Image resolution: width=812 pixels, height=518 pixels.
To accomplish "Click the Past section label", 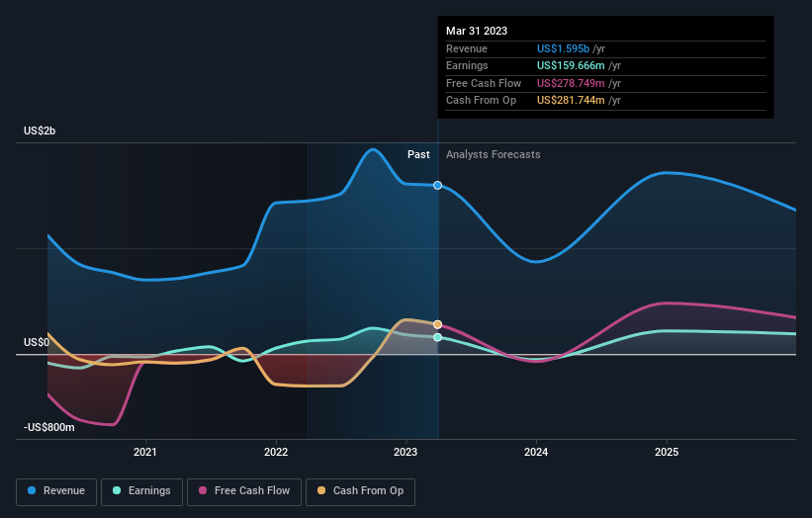I will click(x=418, y=155).
